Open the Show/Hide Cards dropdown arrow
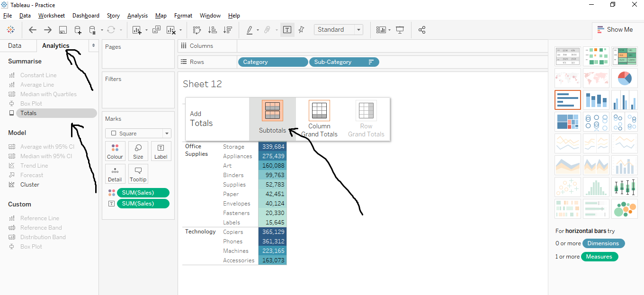644x295 pixels. click(388, 29)
